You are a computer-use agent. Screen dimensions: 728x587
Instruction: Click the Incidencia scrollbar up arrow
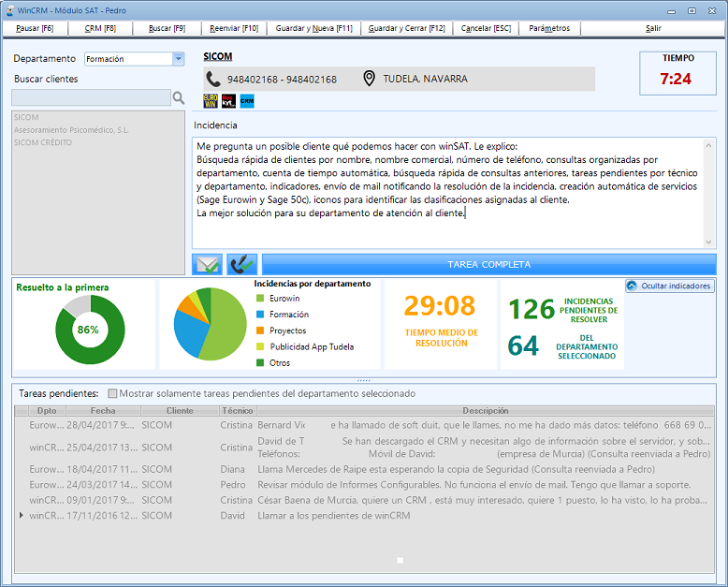[x=708, y=145]
